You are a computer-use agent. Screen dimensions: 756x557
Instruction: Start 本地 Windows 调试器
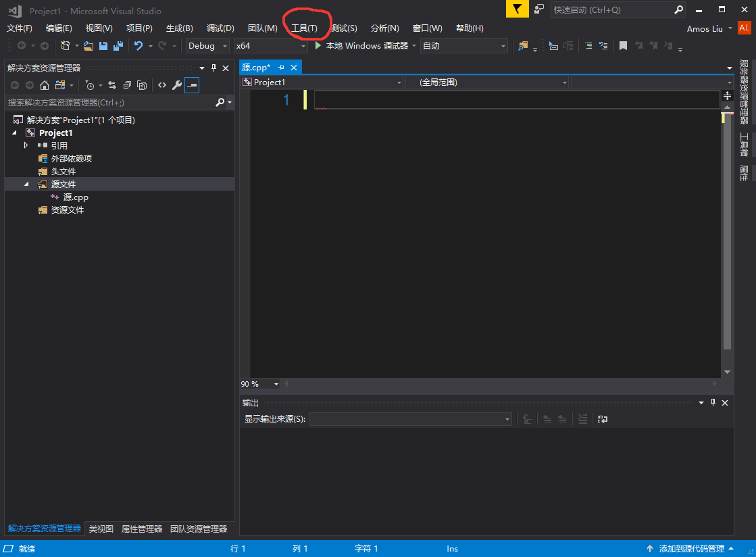361,46
